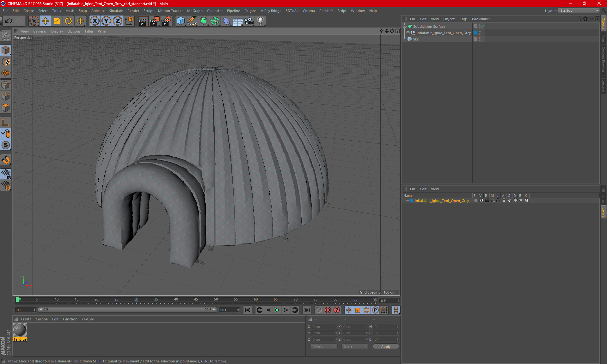Toggle Subdivision Surface enable checkmark
This screenshot has width=607, height=364.
(483, 27)
